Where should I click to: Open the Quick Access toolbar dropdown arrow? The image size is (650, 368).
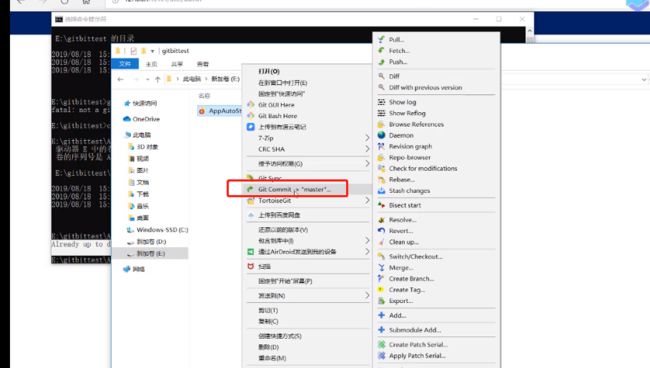[x=152, y=51]
